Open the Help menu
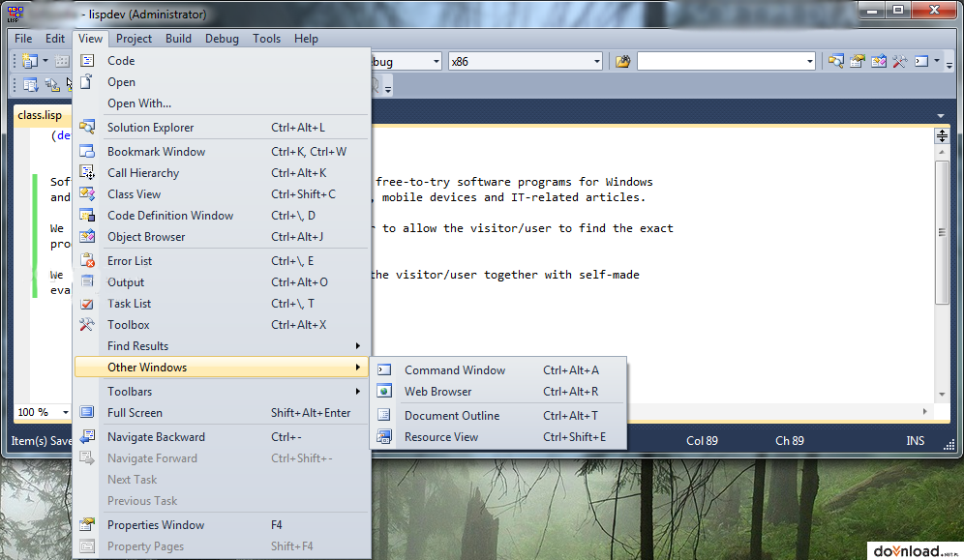 (306, 38)
